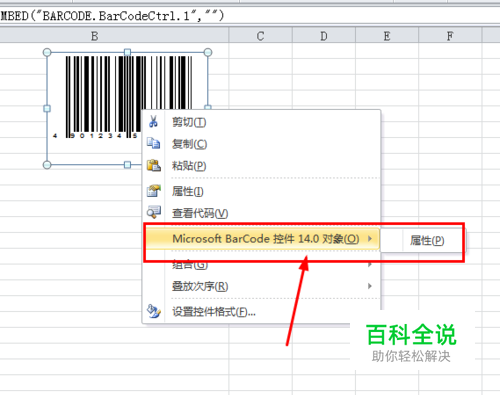Viewport: 500px width, 395px height.
Task: Click the Properties icon in context menu
Action: (154, 191)
